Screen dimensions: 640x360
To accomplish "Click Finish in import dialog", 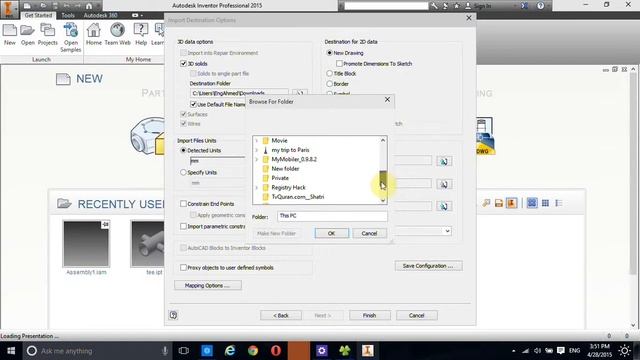I will 369,316.
